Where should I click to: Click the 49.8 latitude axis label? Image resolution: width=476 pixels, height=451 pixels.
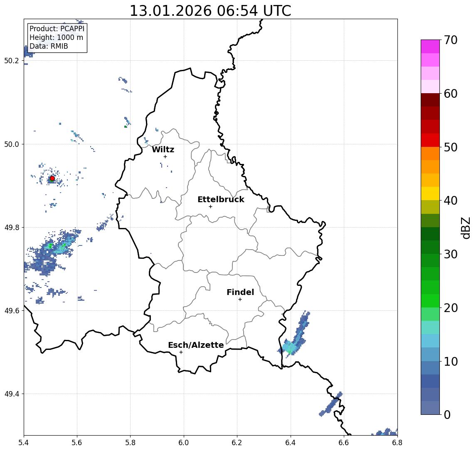tap(12, 227)
